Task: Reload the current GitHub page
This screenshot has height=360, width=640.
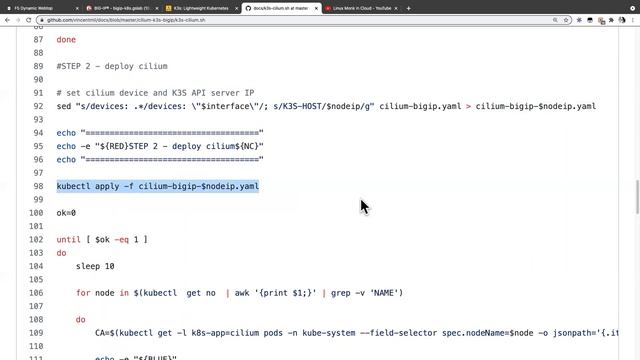Action: (x=29, y=20)
